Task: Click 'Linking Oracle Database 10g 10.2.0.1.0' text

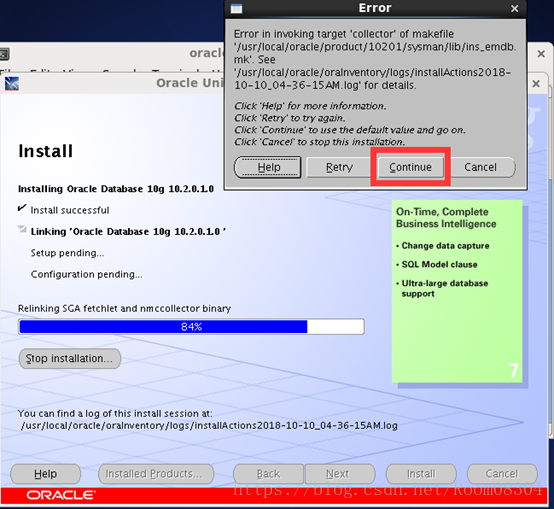Action: tap(128, 232)
